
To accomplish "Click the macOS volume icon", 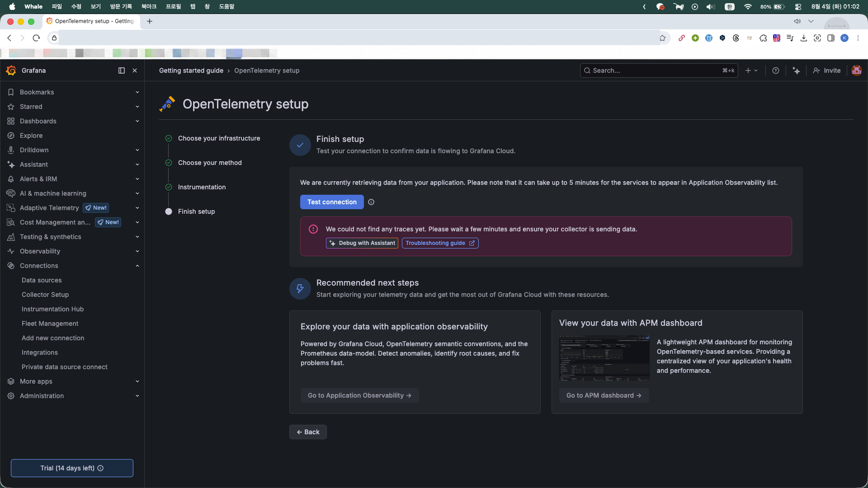I will pos(711,7).
